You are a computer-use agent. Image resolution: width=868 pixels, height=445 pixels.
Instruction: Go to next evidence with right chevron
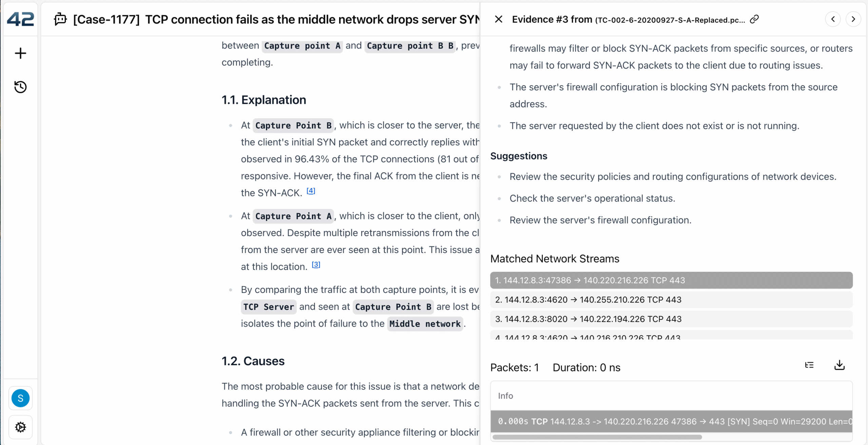(x=853, y=19)
